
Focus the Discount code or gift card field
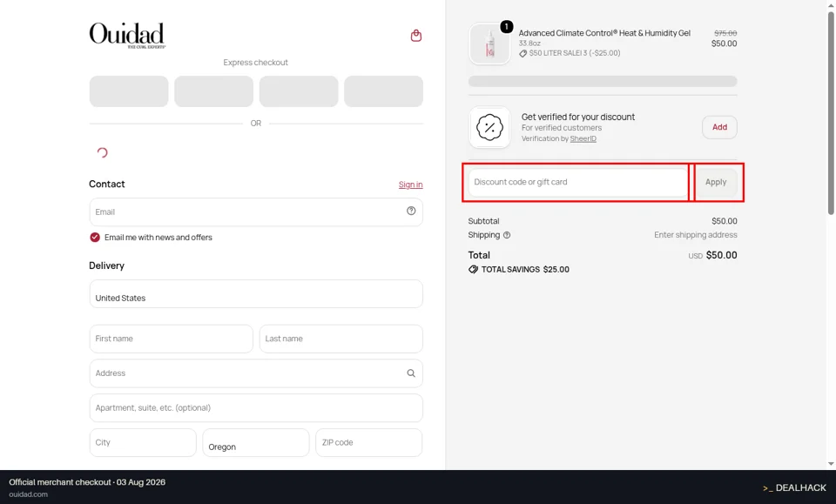pos(578,182)
